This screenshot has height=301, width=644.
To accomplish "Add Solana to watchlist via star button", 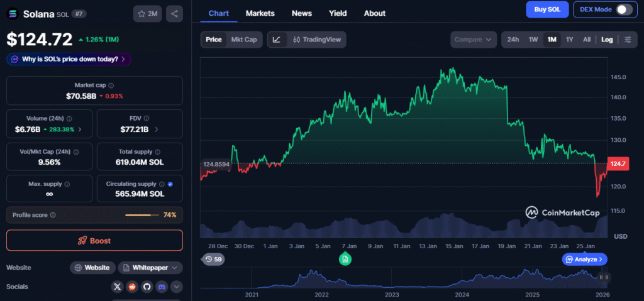I will [147, 13].
